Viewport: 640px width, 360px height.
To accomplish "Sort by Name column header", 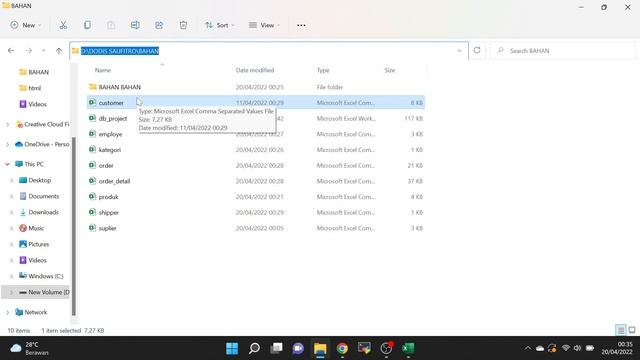I will pyautogui.click(x=103, y=70).
